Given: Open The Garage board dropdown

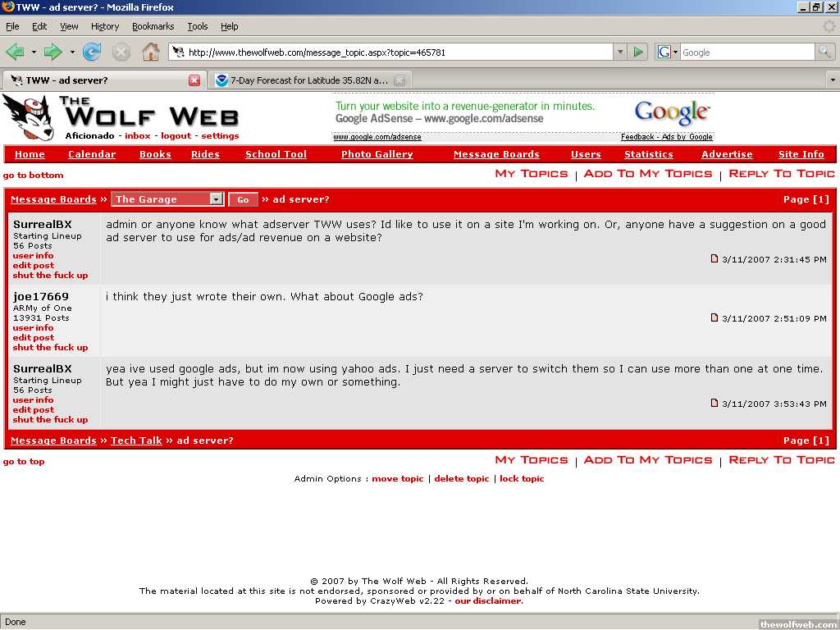Looking at the screenshot, I should [216, 199].
